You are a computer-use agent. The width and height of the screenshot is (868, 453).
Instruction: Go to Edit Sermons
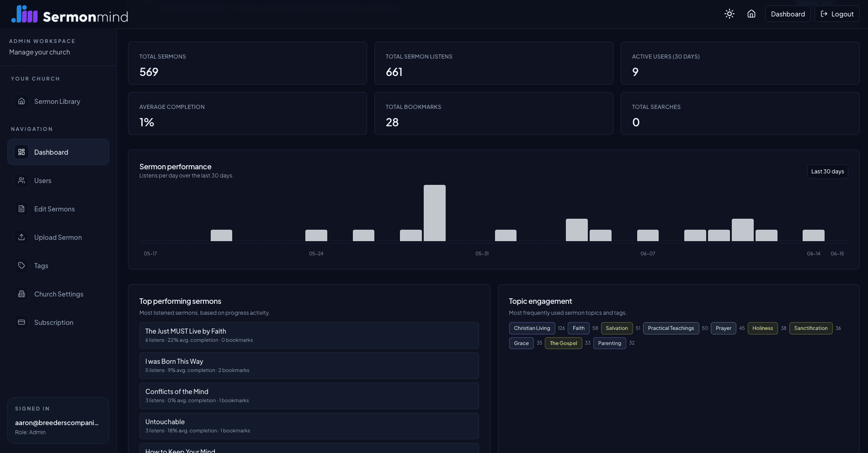coord(58,209)
